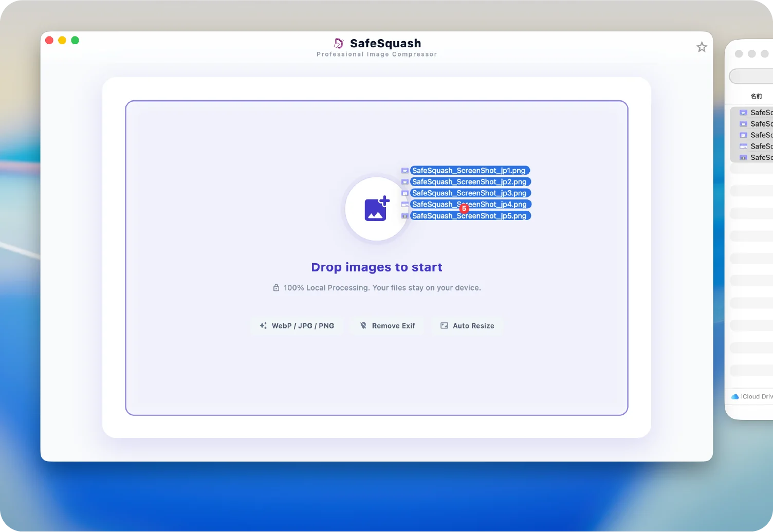The image size is (773, 532).
Task: Click the 'Drop images to start' heading
Action: coord(377,267)
